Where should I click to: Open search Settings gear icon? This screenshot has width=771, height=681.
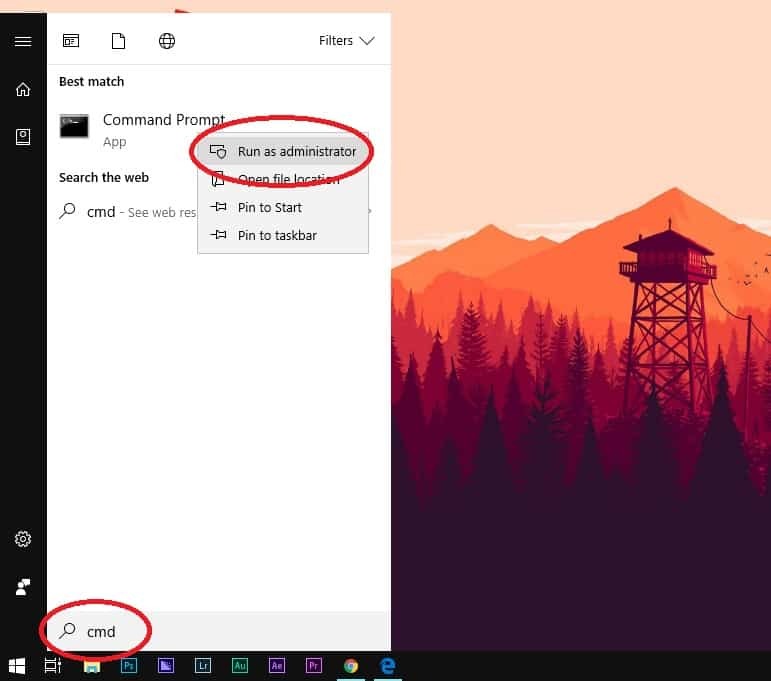(23, 539)
